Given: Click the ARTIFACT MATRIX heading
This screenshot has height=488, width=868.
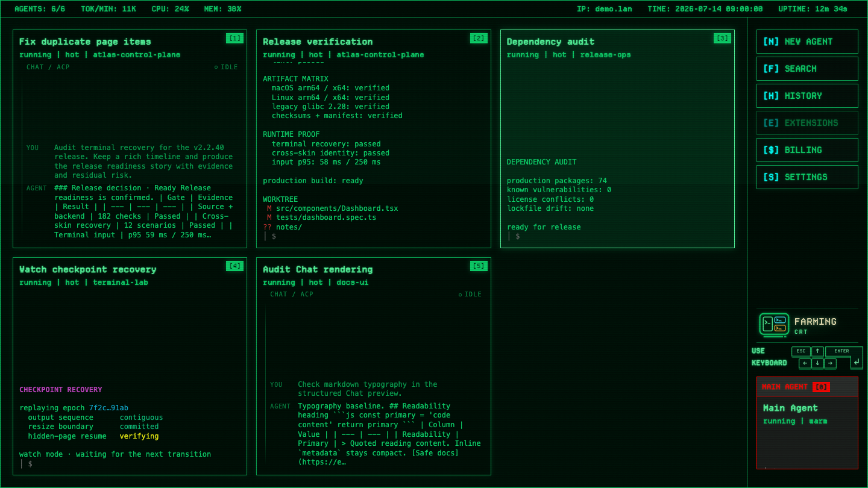Looking at the screenshot, I should (296, 79).
